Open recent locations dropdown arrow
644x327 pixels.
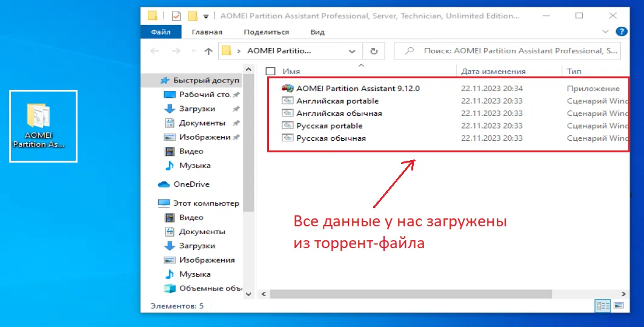pyautogui.click(x=193, y=51)
